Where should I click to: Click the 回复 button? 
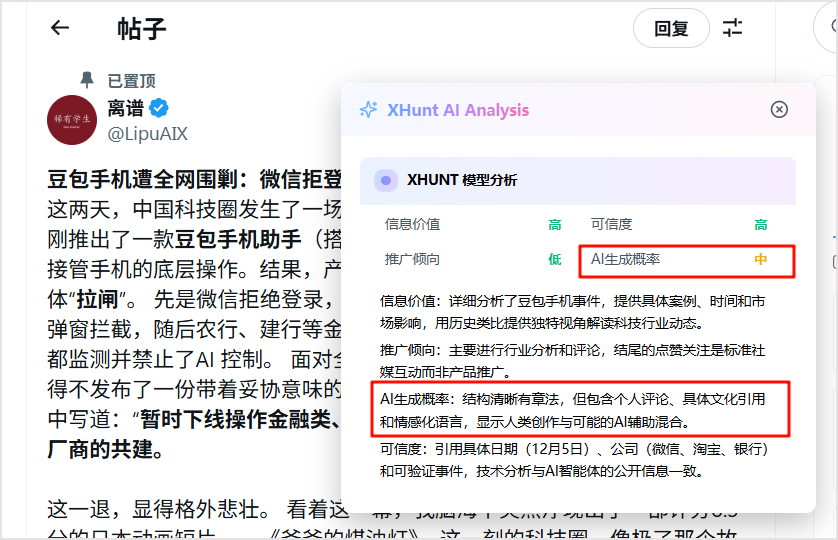click(671, 28)
